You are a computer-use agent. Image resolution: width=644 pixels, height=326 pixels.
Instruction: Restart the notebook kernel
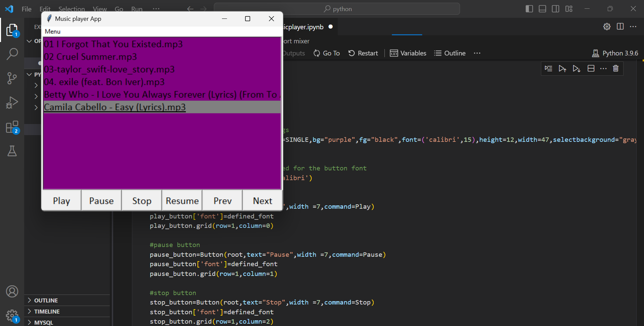[363, 53]
